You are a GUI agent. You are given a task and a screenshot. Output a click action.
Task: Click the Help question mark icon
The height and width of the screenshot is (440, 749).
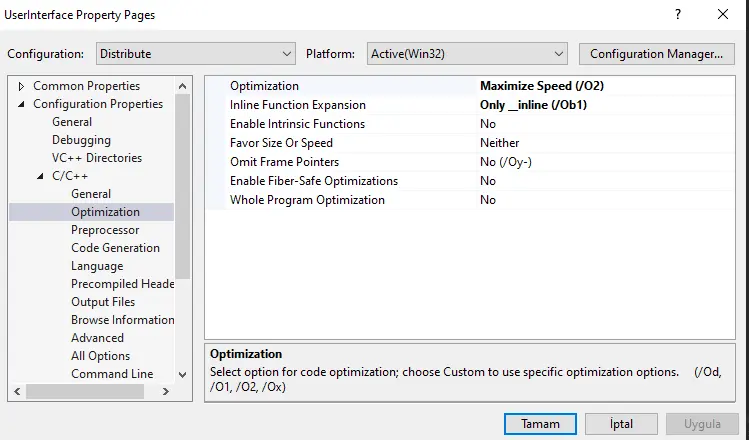point(678,15)
